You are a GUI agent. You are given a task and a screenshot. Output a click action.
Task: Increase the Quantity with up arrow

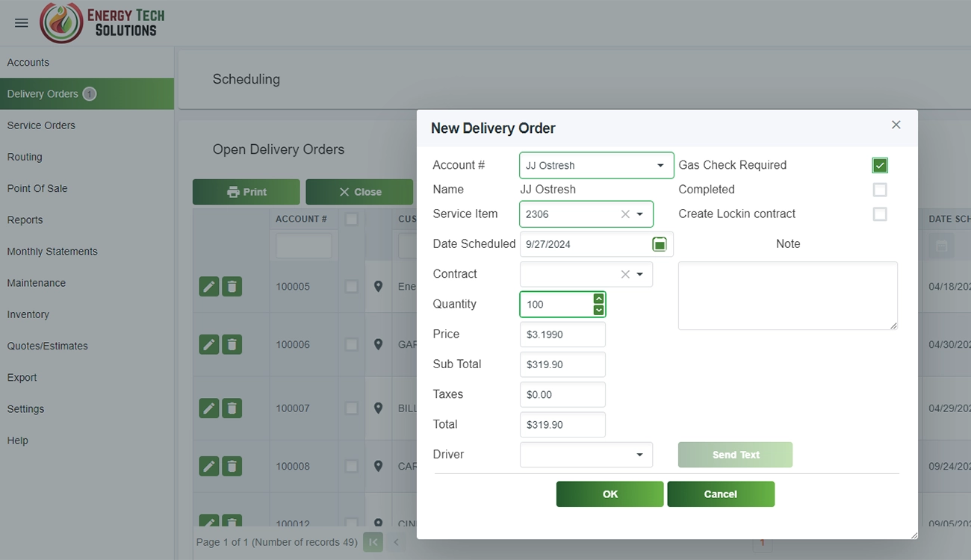[598, 299]
